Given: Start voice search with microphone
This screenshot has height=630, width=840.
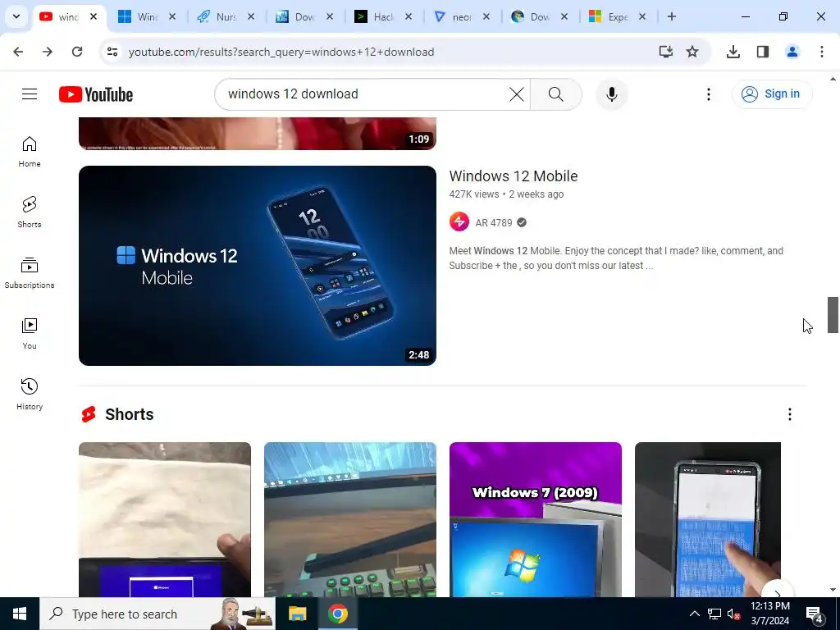Looking at the screenshot, I should pyautogui.click(x=612, y=94).
